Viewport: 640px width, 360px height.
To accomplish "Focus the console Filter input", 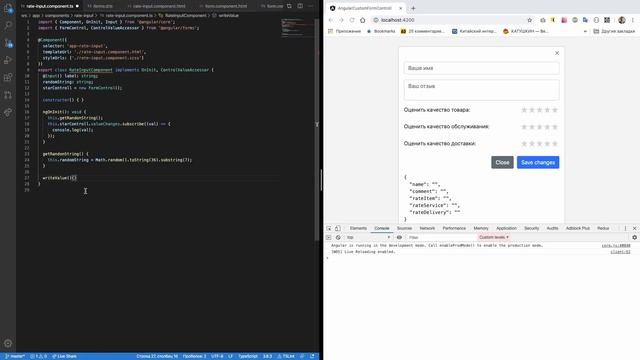I will pos(441,237).
